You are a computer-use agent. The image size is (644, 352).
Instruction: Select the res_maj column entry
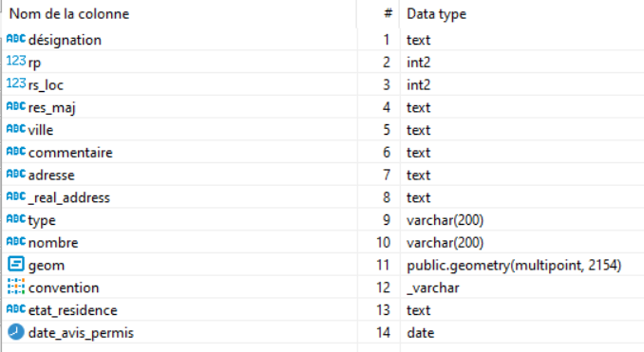click(x=51, y=108)
